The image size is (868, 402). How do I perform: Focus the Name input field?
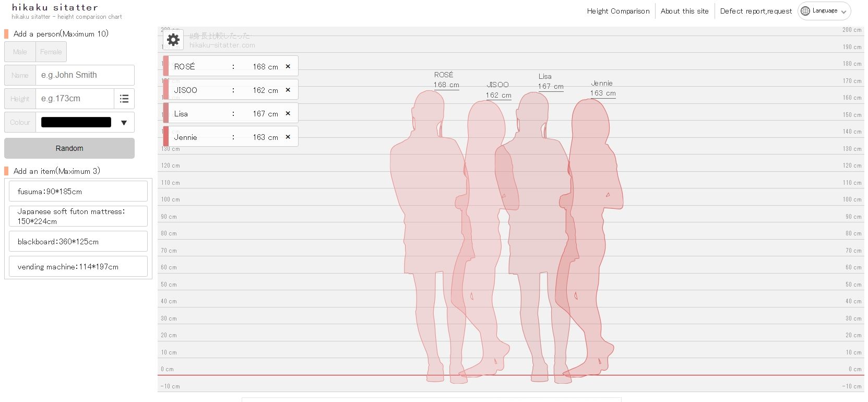click(x=85, y=75)
